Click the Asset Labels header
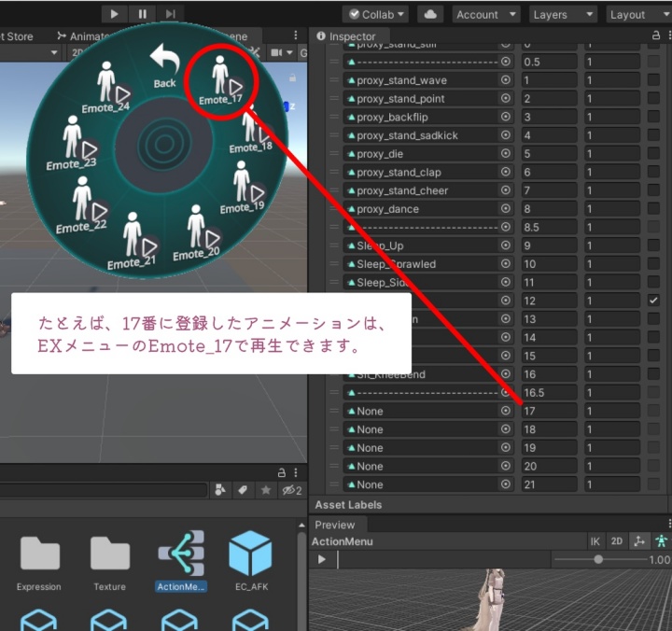This screenshot has width=672, height=631. [x=348, y=505]
